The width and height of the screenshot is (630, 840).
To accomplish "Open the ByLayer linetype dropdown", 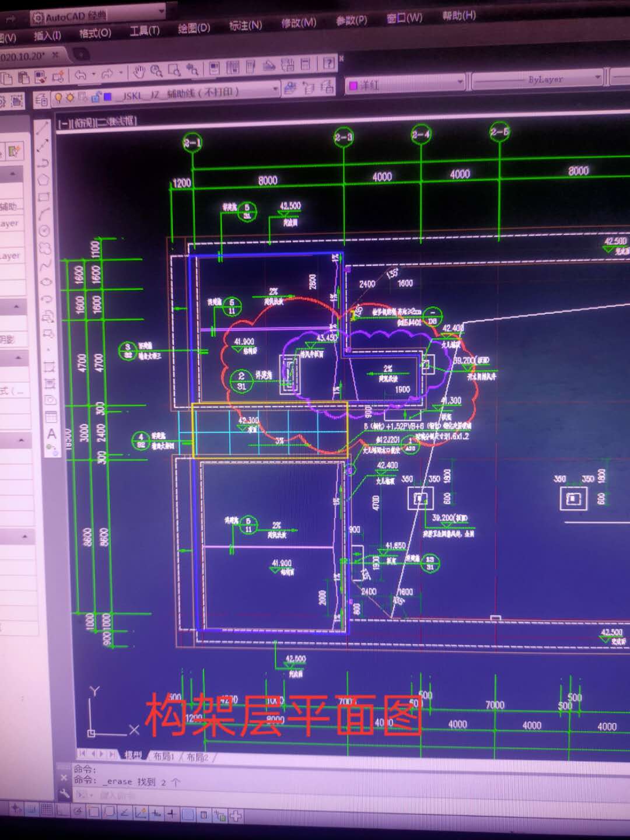I will coord(537,79).
